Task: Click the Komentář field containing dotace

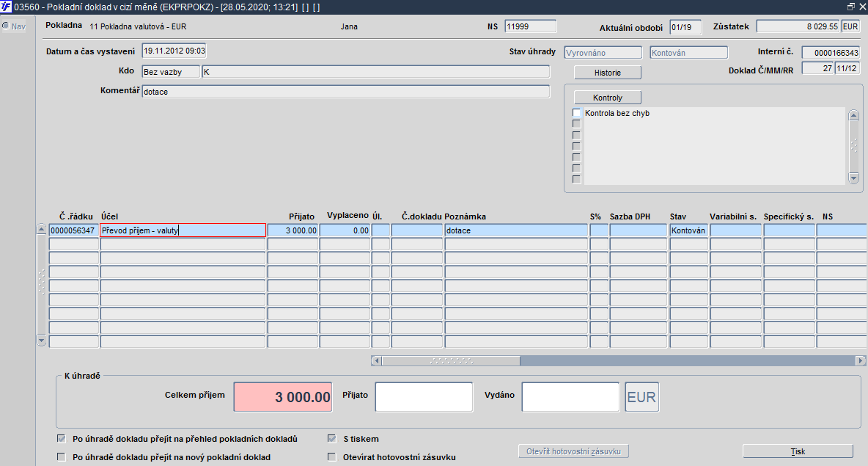Action: [x=346, y=92]
